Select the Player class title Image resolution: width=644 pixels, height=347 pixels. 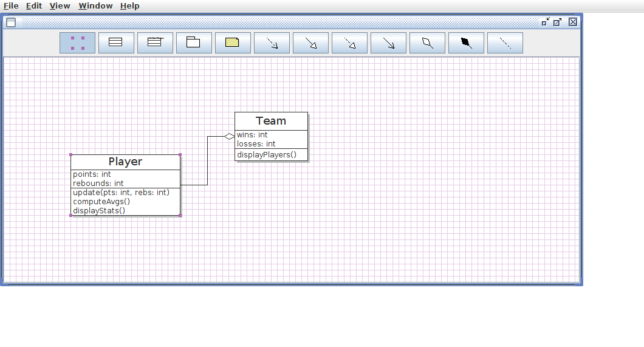point(125,162)
